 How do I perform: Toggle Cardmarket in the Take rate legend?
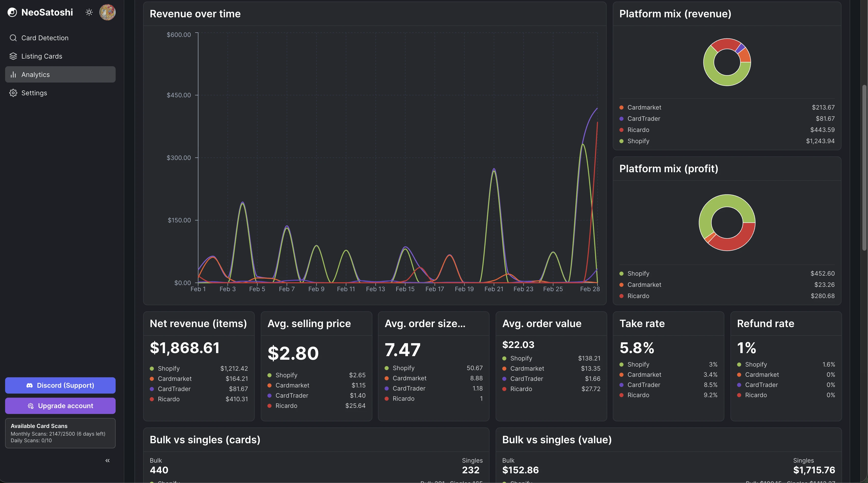pyautogui.click(x=644, y=374)
